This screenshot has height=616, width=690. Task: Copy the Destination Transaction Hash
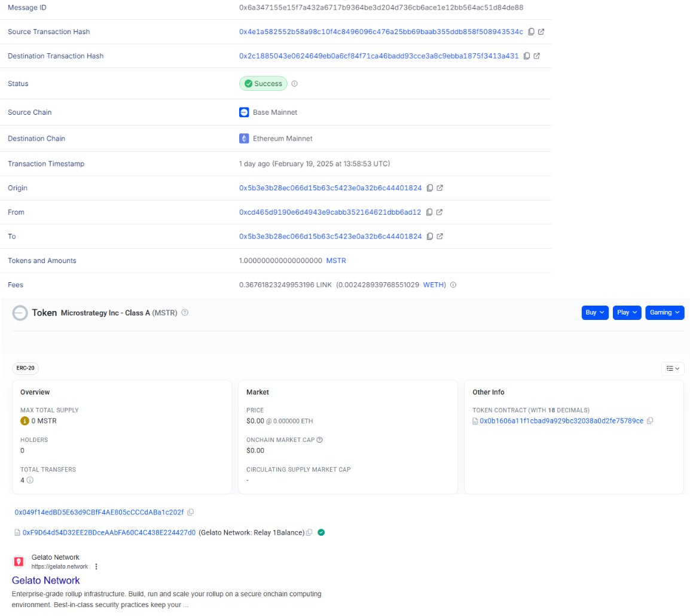click(527, 56)
